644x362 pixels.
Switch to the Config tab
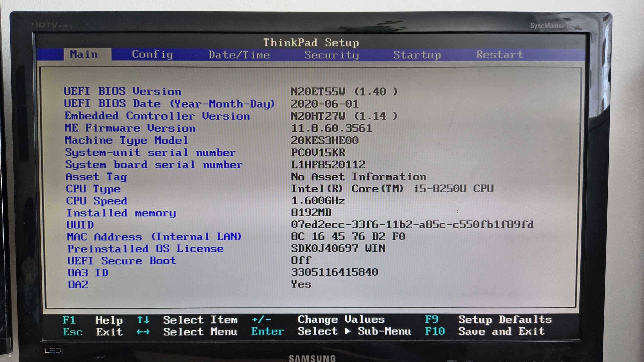click(152, 54)
